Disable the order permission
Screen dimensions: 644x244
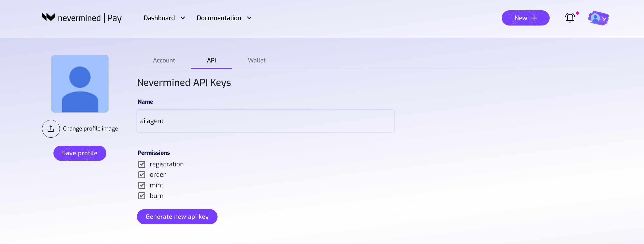(142, 175)
